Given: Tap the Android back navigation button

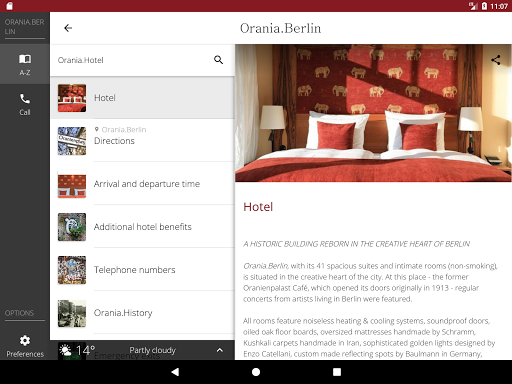Looking at the screenshot, I should [175, 372].
